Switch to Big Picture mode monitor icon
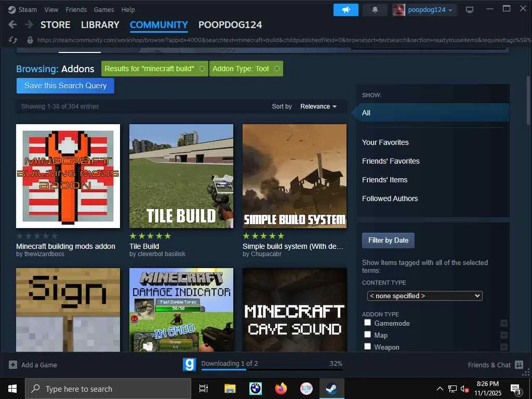The image size is (532, 399). [470, 10]
